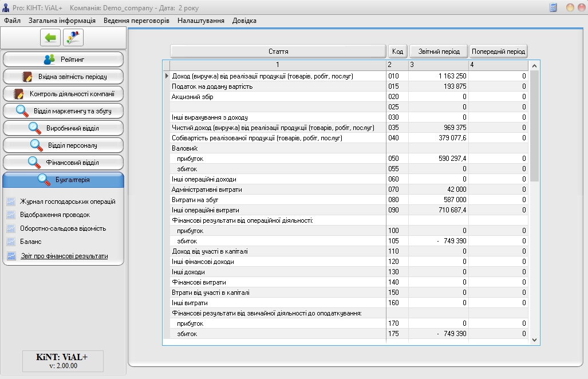Collapse the Бухгалтерія section header
Screen dimensions: 588x379
point(63,180)
